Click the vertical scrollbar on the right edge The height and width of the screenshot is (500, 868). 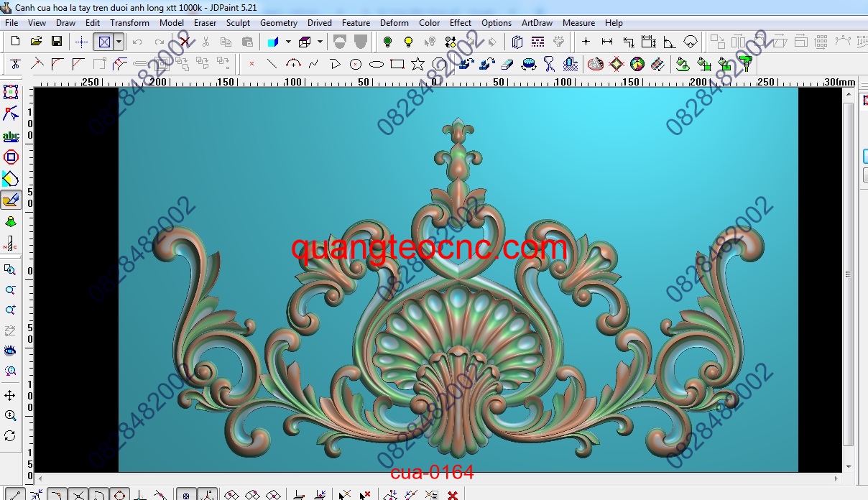click(848, 274)
